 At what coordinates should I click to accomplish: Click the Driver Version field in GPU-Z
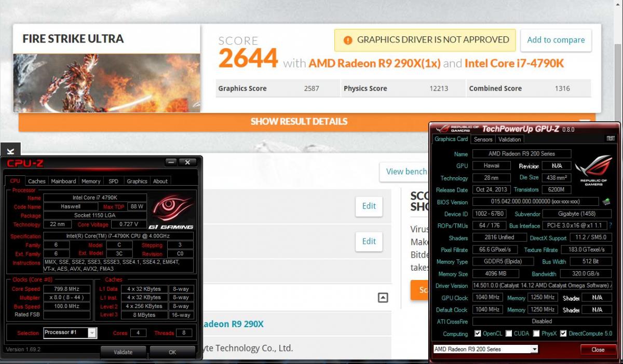542,286
